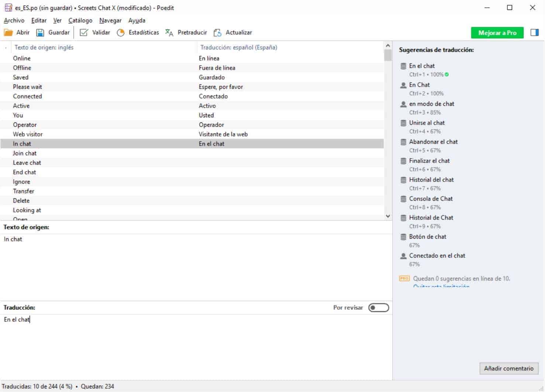Click person icon beside 'En Chat' suggestion
This screenshot has width=545, height=392.
(403, 85)
